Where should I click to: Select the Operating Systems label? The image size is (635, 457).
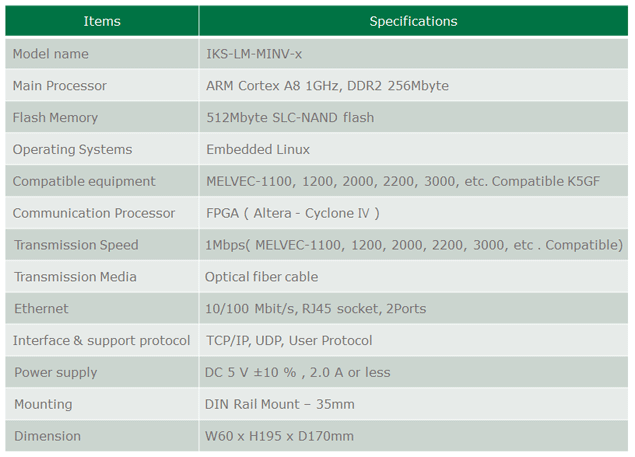pyautogui.click(x=72, y=150)
